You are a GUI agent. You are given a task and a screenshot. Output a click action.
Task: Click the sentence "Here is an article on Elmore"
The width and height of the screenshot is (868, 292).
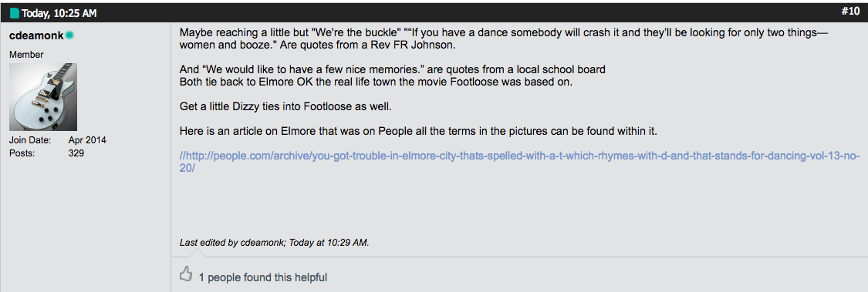(418, 132)
